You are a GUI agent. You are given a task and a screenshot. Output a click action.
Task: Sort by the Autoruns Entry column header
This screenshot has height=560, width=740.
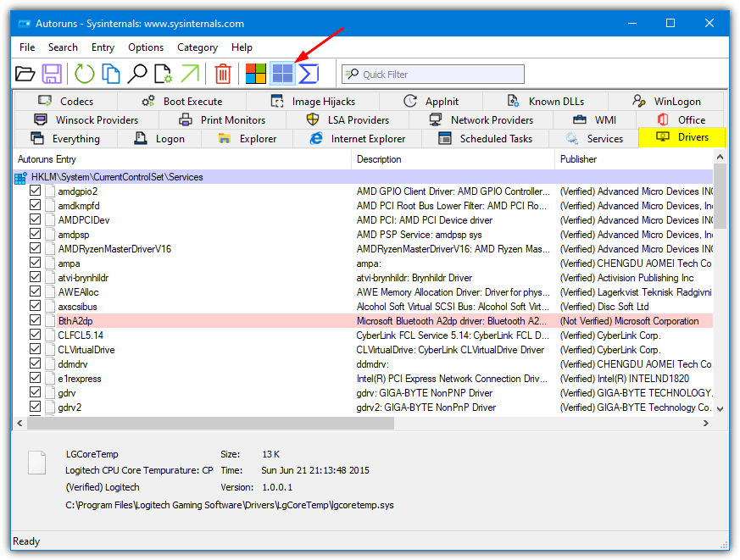click(182, 159)
